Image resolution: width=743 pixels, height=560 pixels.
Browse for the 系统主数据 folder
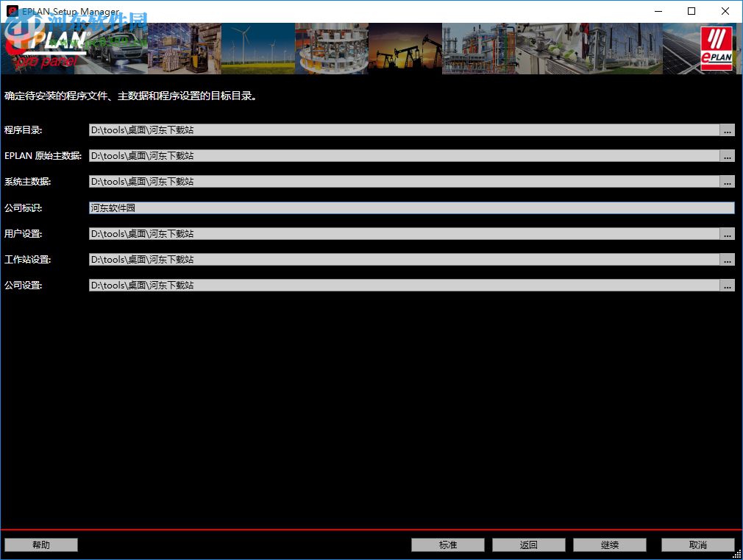point(728,181)
